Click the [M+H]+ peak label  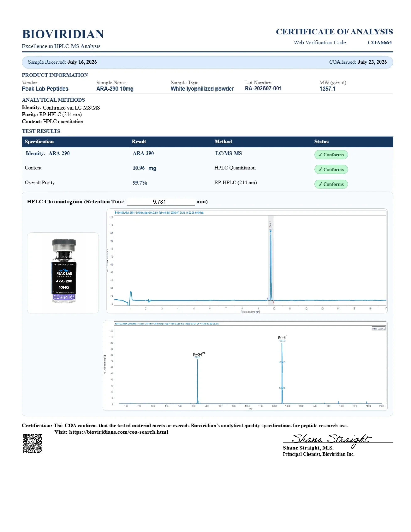283,337
